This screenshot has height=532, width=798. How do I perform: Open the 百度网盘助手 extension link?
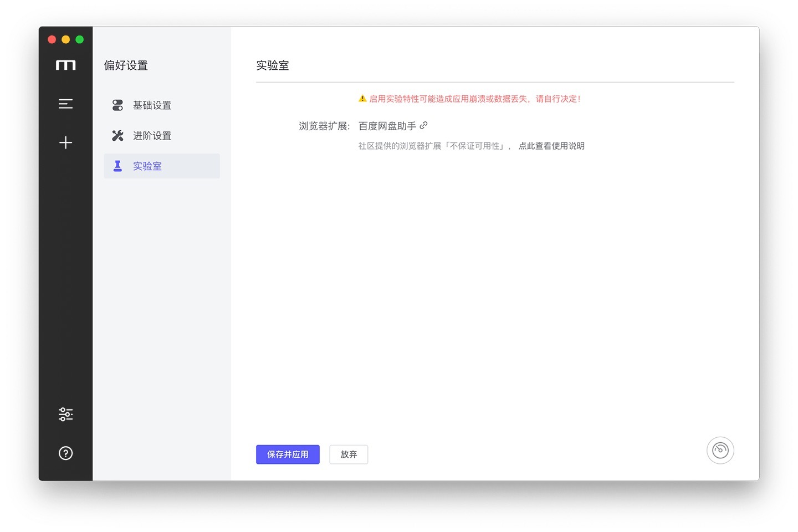click(x=387, y=126)
